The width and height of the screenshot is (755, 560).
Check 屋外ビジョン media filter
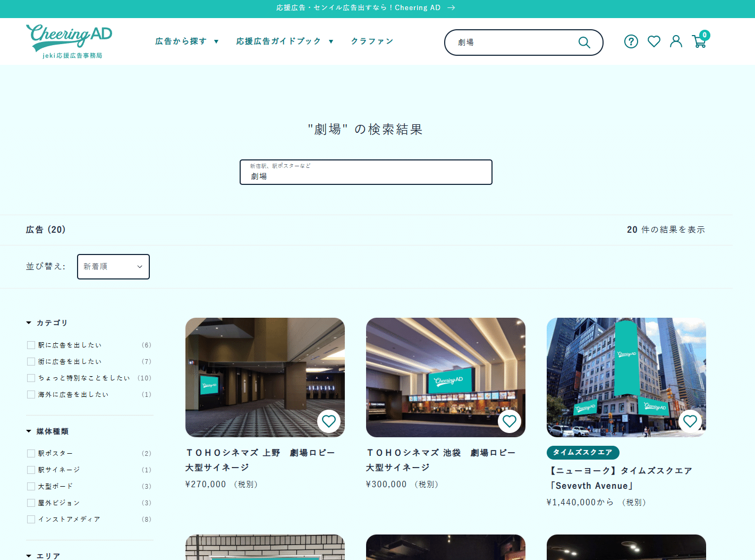pos(31,503)
